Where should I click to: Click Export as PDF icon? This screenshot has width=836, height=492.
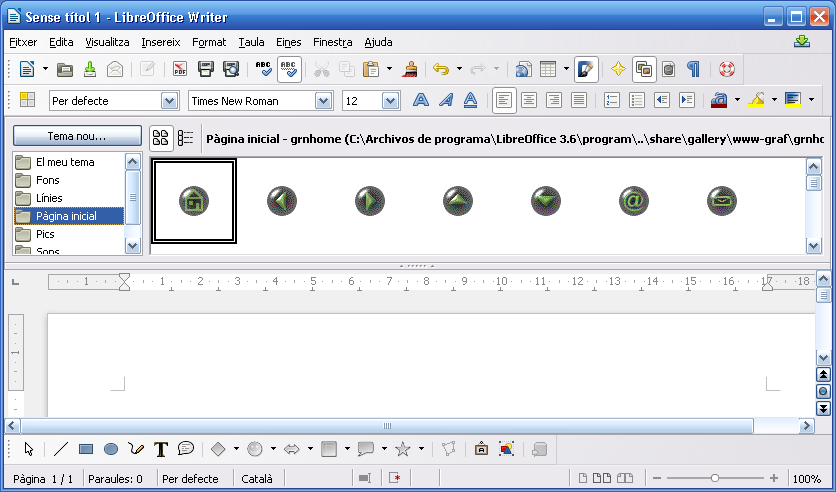(180, 69)
